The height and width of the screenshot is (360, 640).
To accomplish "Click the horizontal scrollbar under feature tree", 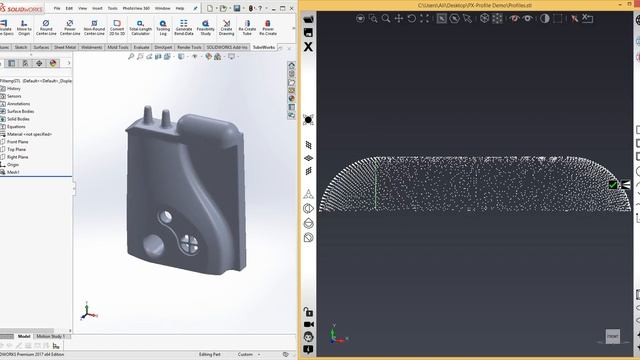I will [x=27, y=331].
